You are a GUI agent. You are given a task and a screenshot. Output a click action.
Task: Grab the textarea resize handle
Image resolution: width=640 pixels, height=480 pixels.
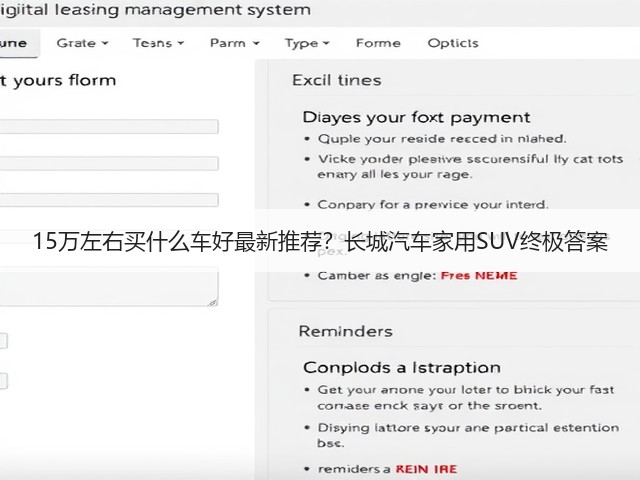213,302
